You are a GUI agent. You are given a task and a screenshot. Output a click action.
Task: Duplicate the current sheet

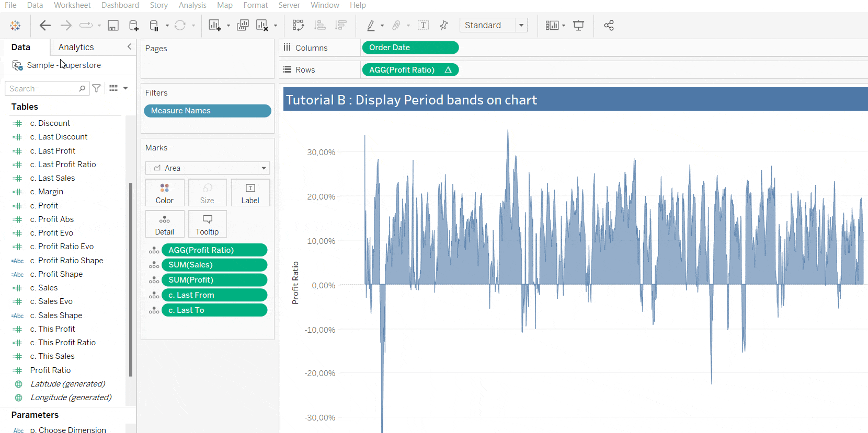click(243, 26)
